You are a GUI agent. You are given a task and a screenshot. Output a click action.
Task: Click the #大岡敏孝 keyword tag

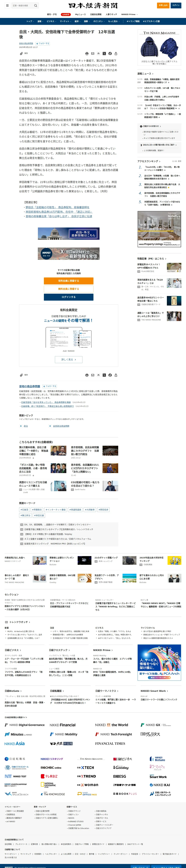[90, 510]
